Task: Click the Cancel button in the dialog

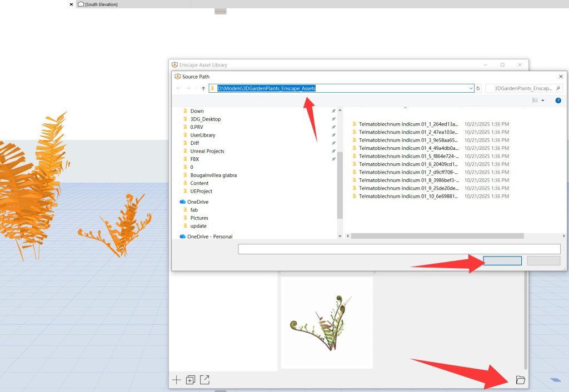Action: tap(543, 260)
